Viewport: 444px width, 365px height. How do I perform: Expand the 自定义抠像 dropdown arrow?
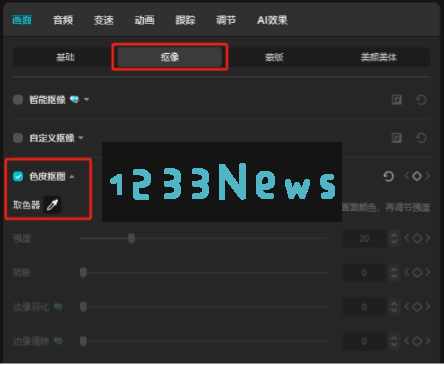click(x=81, y=138)
